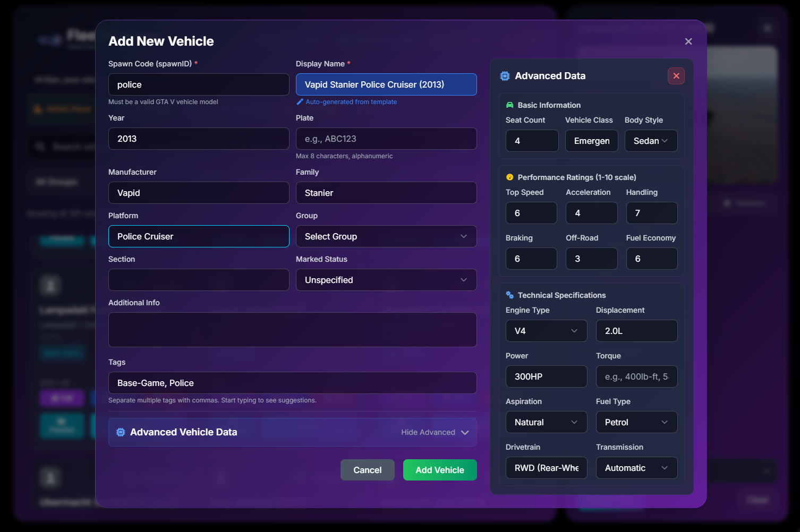Change the Aspiration Natural dropdown
The width and height of the screenshot is (800, 532).
(x=546, y=422)
